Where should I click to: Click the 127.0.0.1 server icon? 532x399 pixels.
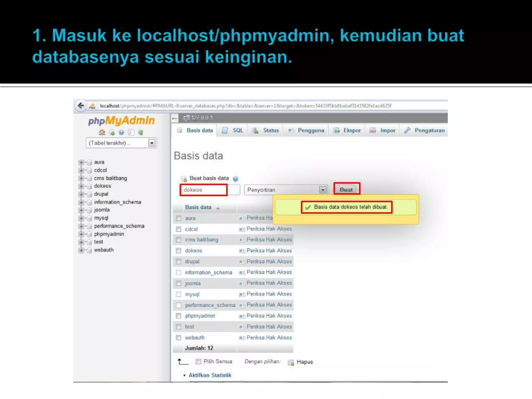186,118
